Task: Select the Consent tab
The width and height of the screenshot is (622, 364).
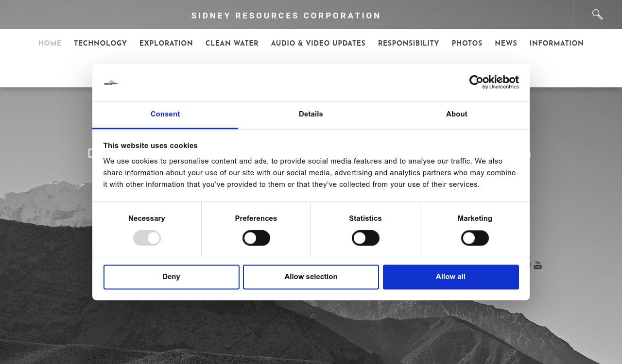Action: [165, 114]
